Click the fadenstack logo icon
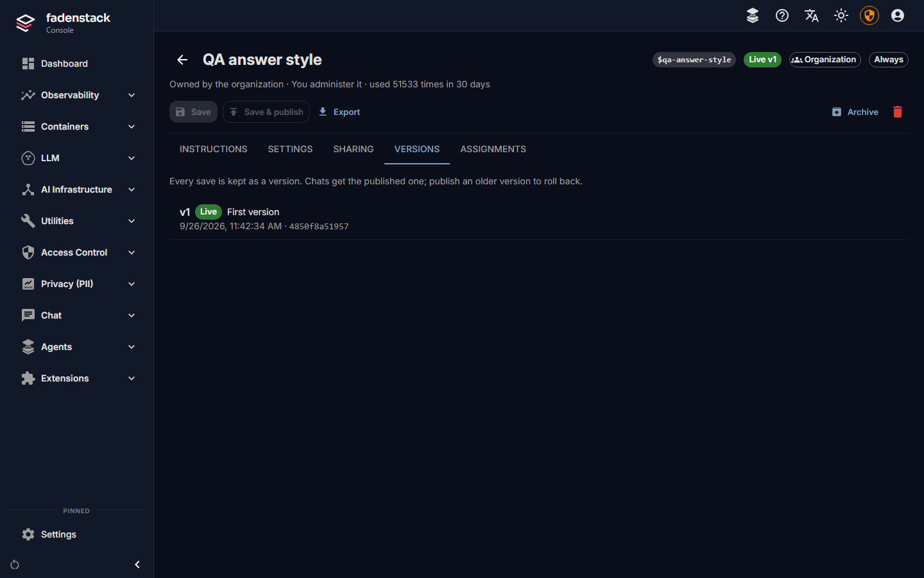 25,23
